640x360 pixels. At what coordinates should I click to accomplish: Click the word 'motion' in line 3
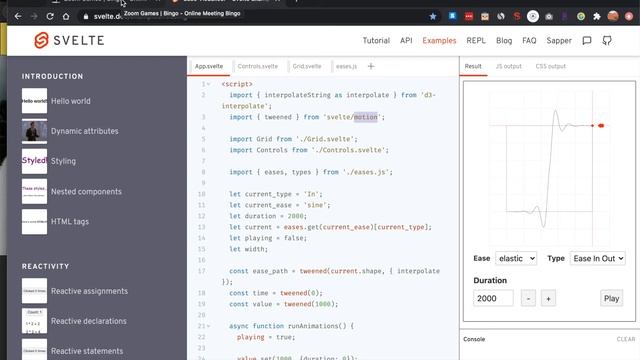365,117
